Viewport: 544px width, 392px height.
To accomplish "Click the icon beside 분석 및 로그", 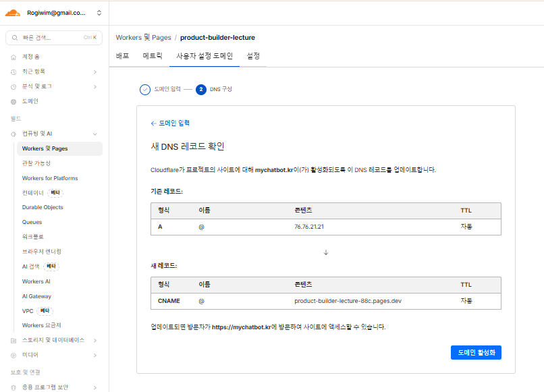I will (13, 87).
